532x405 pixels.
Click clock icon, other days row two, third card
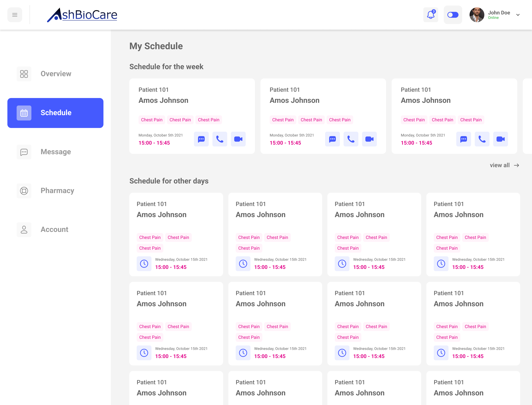(x=342, y=353)
